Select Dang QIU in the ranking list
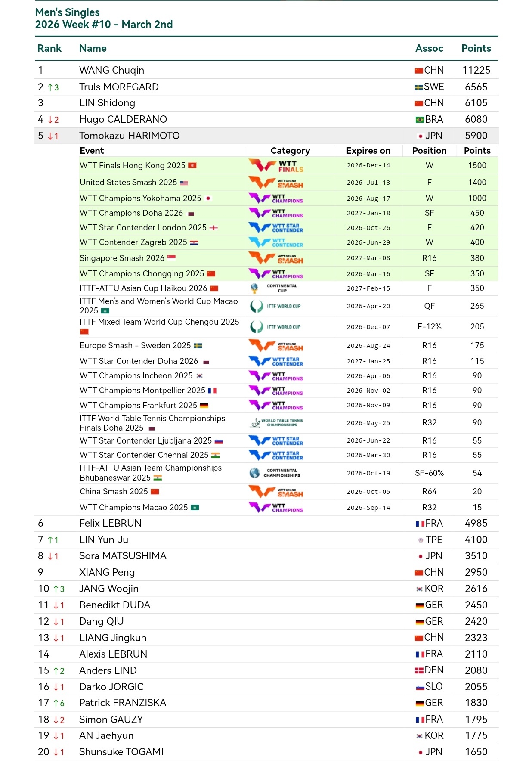532x763 pixels. 266,622
